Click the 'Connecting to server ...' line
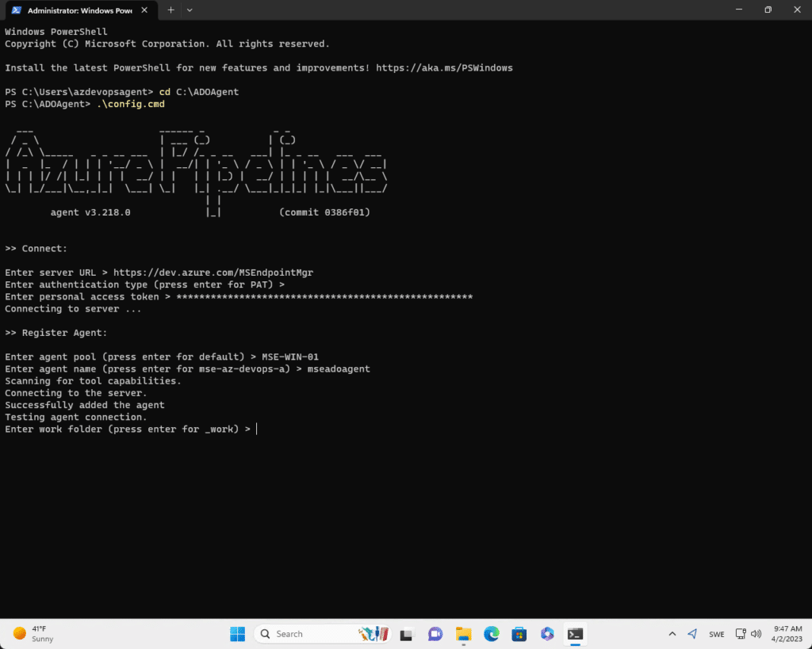This screenshot has height=649, width=812. 73,309
